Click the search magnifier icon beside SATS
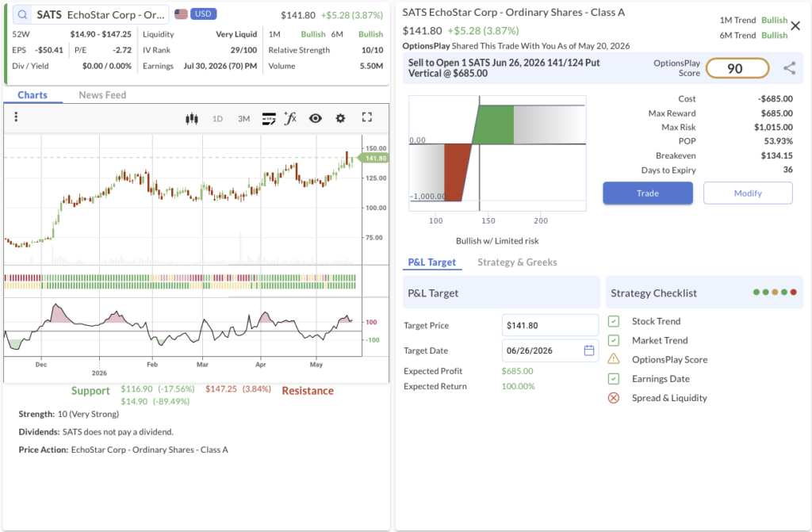 (22, 15)
